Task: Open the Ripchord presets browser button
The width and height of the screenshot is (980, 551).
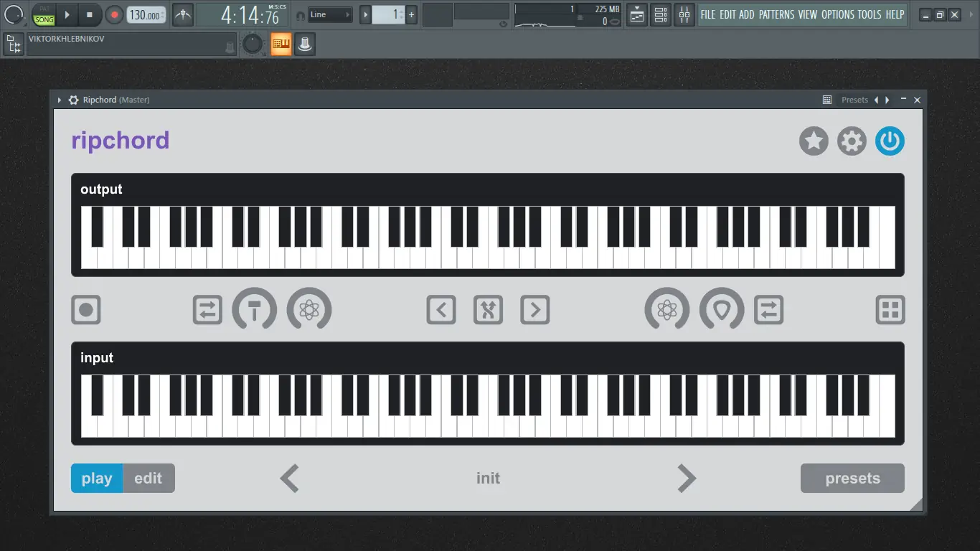Action: [852, 479]
